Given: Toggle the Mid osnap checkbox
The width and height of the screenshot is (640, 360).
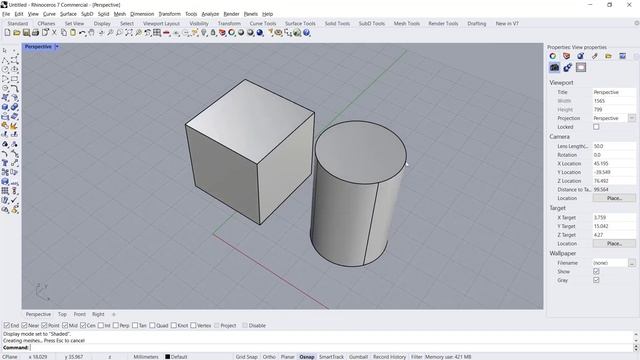Looking at the screenshot, I should [65, 325].
